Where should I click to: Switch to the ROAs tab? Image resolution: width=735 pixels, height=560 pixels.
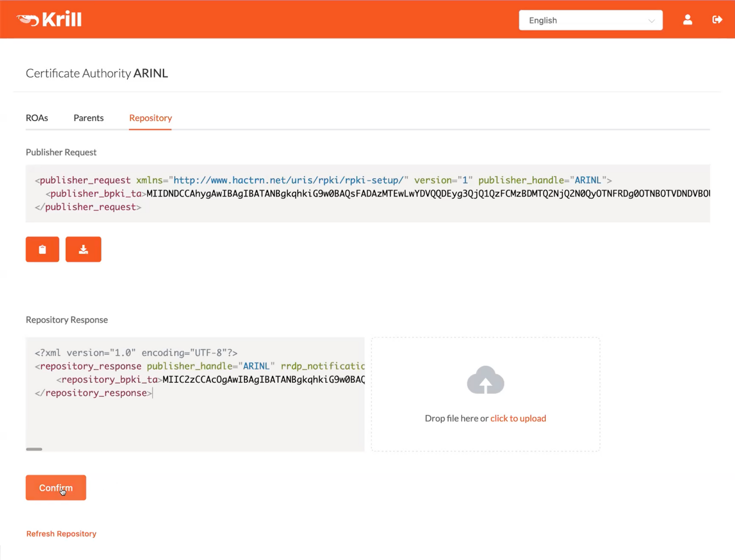(37, 118)
